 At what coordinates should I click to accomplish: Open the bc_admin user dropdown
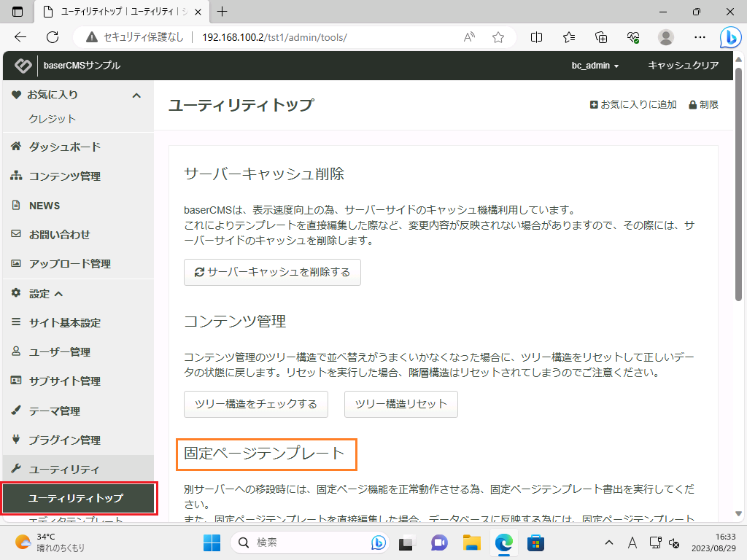595,66
